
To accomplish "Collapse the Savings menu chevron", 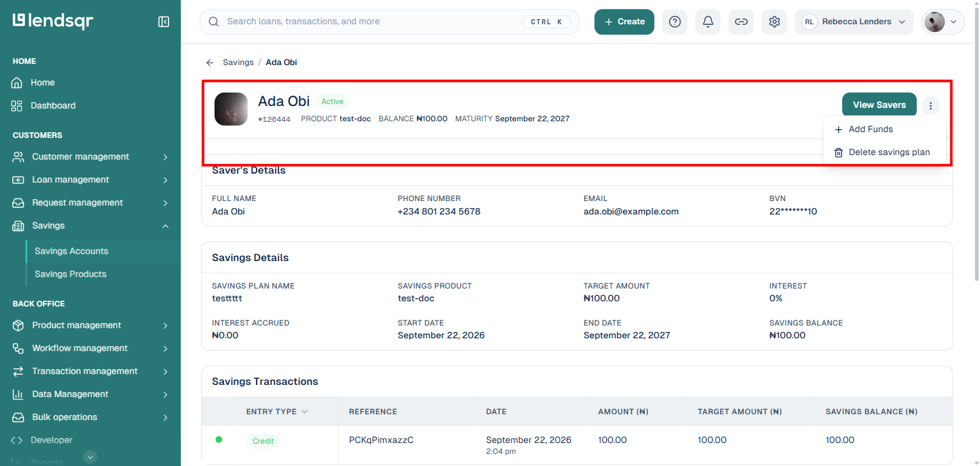I will coord(165,226).
